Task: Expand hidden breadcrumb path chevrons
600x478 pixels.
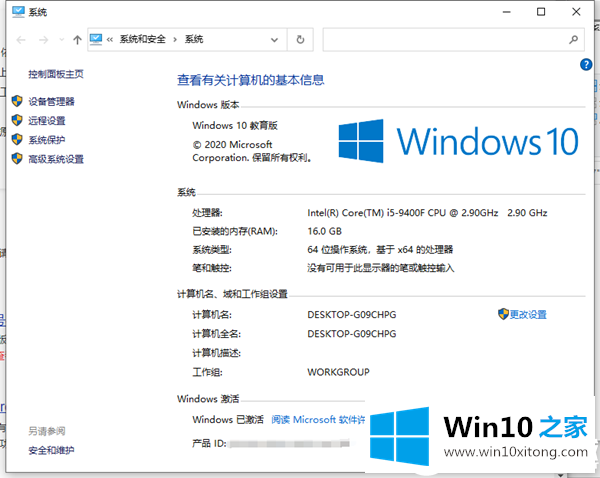Action: point(110,39)
